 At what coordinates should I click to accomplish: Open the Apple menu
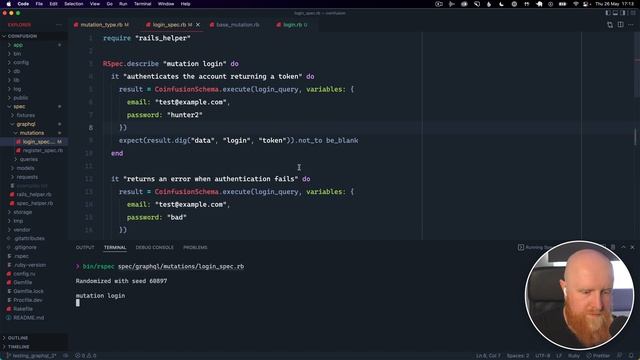8,4
